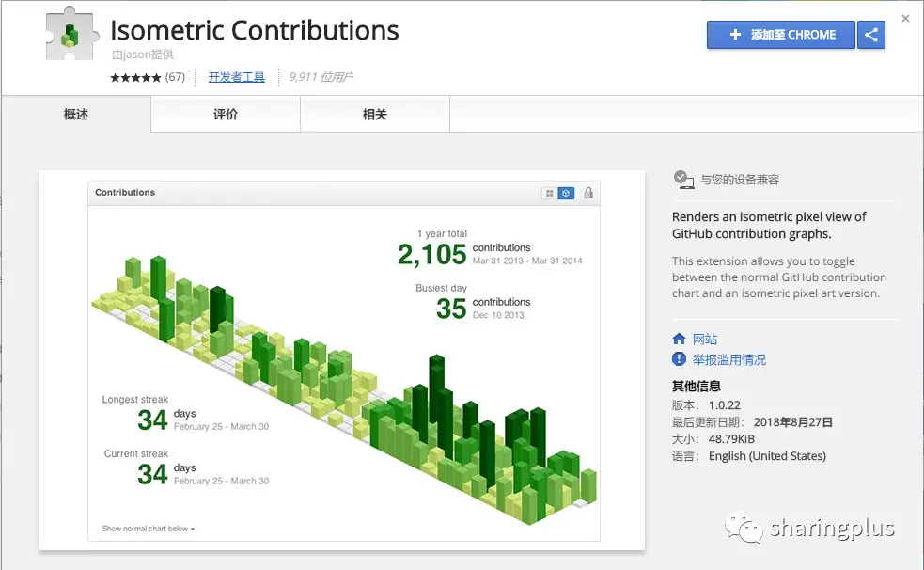Click the isometric contributions screenshot thumbnail
Screen dimensions: 924x570
click(x=342, y=361)
